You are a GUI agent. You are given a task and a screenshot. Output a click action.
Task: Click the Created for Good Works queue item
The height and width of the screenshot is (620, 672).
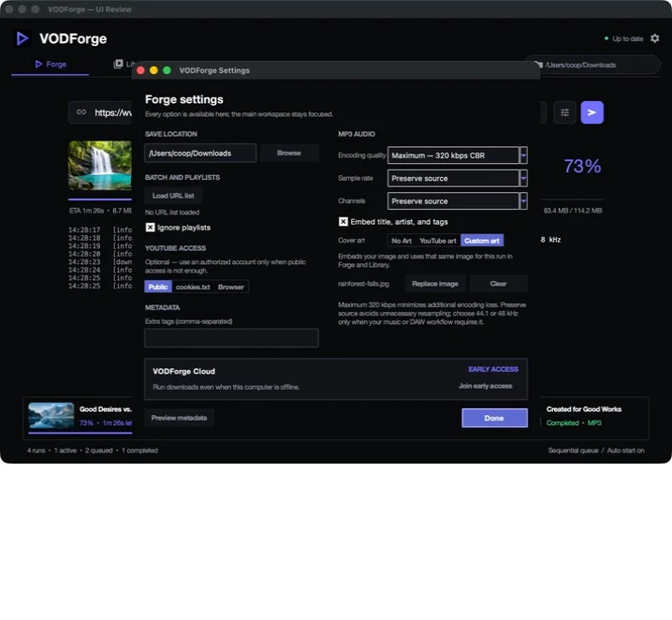(593, 416)
